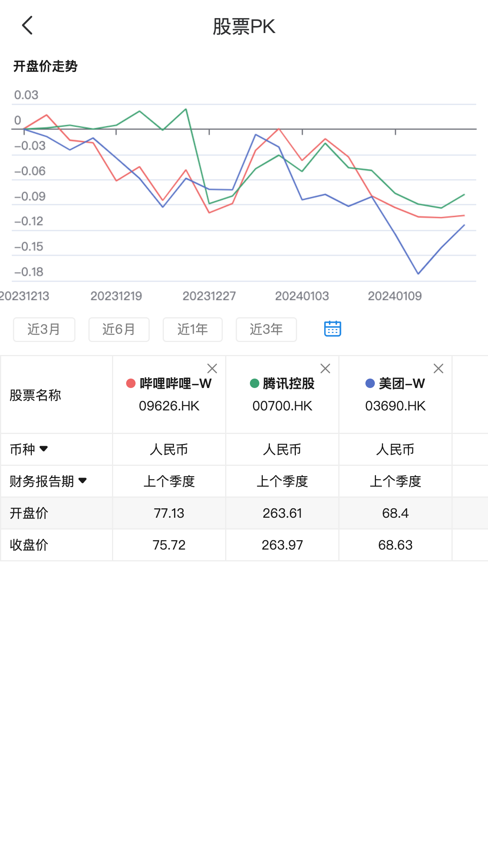Image resolution: width=488 pixels, height=868 pixels.
Task: Tap 人民币 under 哔哩哔哩-W
Action: click(x=169, y=449)
